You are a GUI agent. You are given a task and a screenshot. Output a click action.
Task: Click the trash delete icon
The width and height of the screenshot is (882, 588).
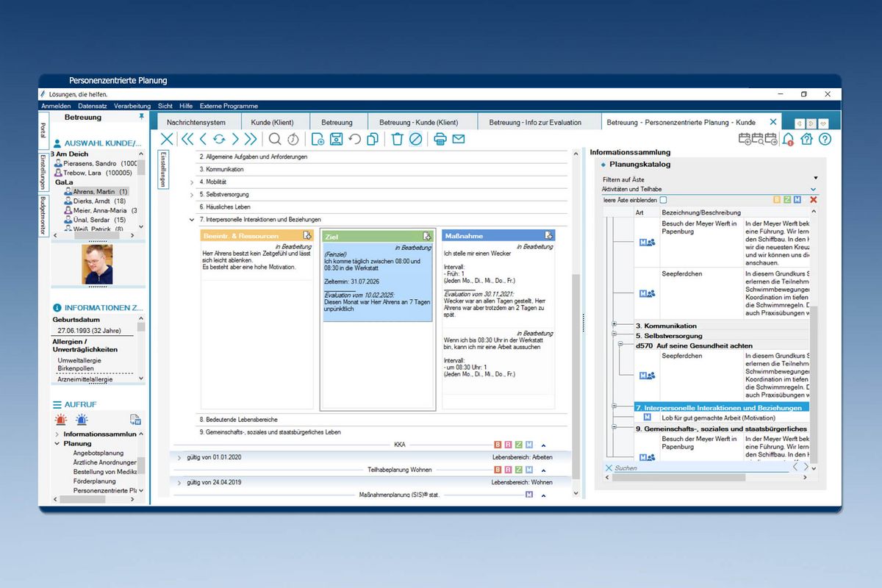point(397,139)
